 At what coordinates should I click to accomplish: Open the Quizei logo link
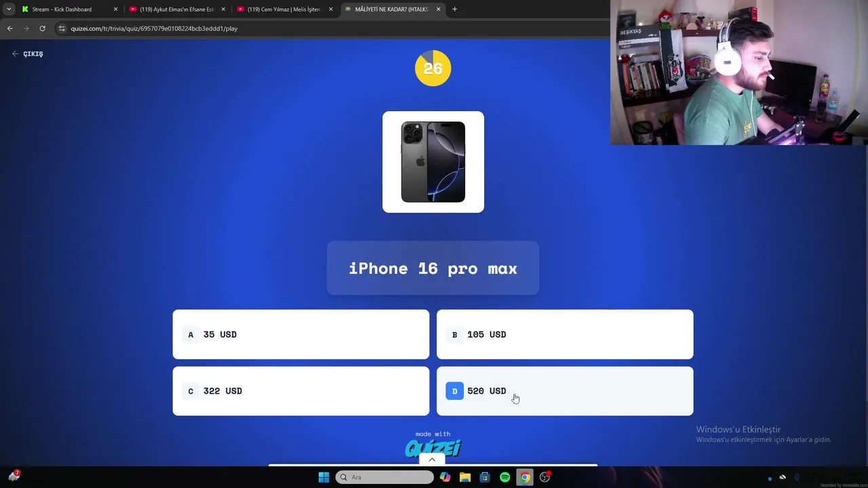click(x=433, y=448)
